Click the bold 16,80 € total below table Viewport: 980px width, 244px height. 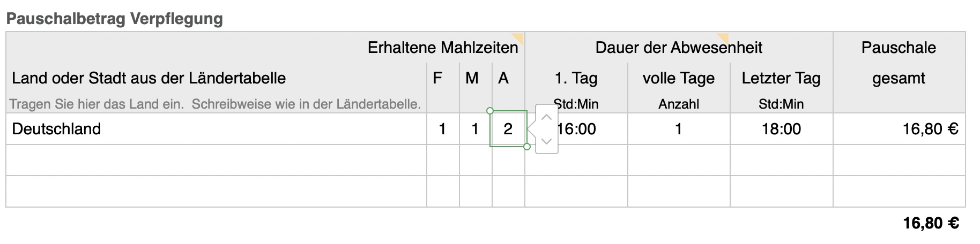(931, 223)
